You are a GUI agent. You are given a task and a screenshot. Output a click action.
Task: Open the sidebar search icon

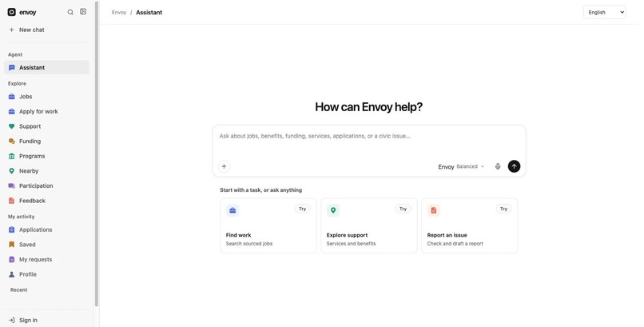point(70,12)
